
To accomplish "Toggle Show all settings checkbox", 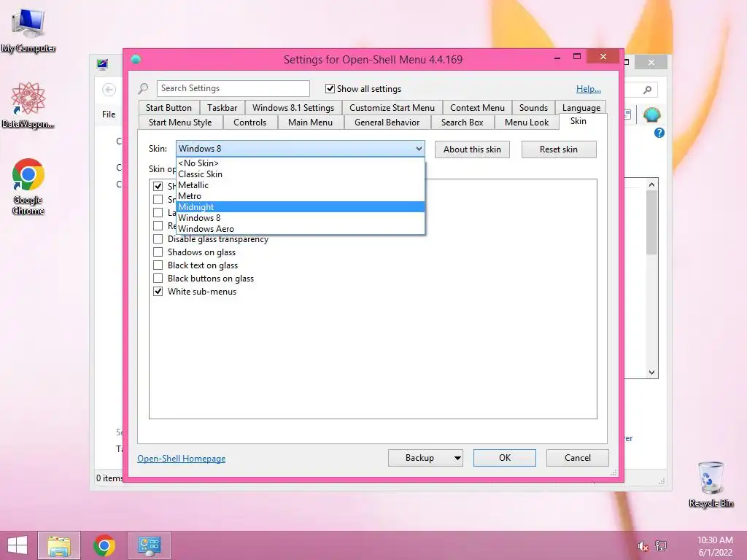I will coord(330,88).
